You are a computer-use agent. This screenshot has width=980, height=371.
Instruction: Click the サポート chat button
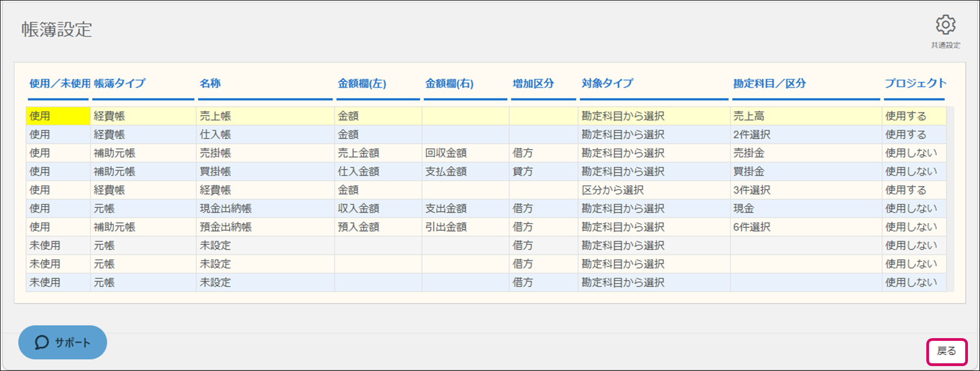(62, 343)
